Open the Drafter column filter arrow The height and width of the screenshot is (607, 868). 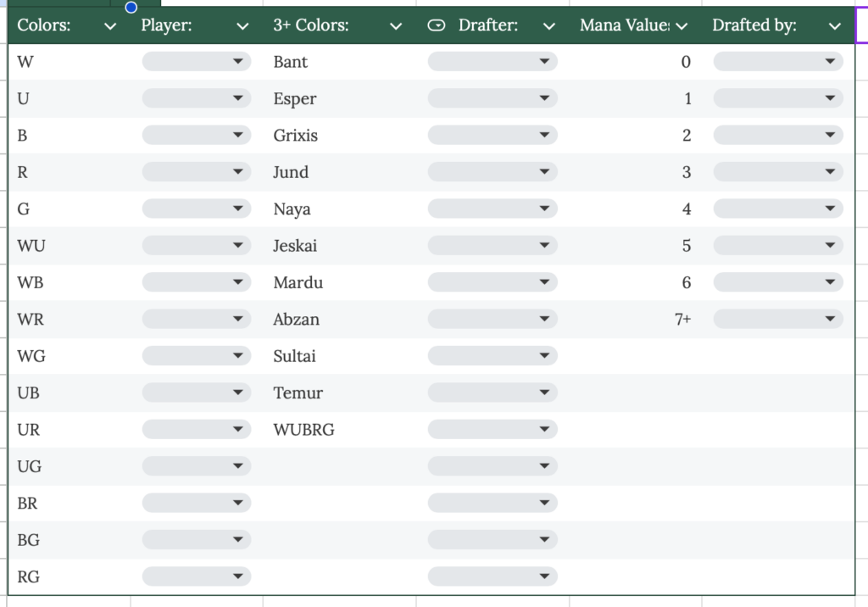(549, 26)
